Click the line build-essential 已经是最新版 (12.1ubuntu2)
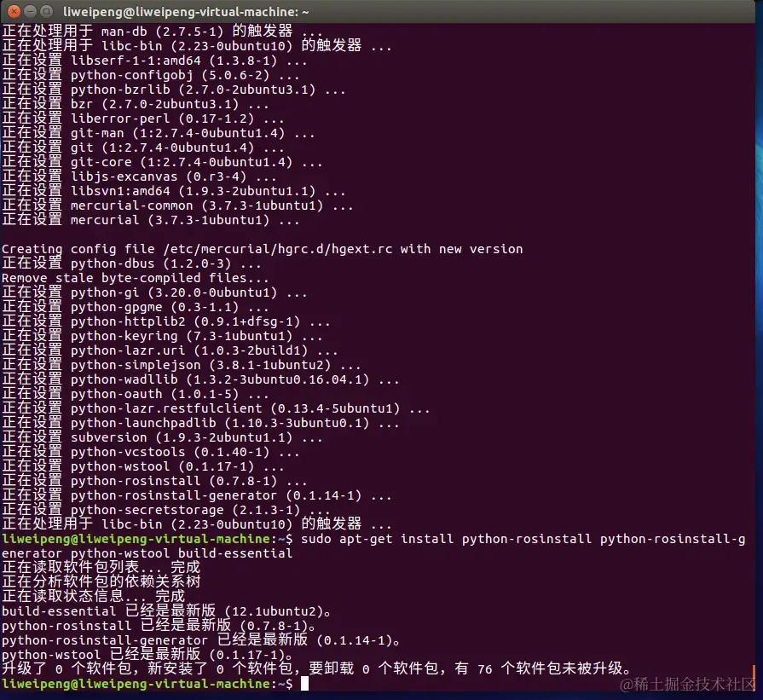 point(167,611)
